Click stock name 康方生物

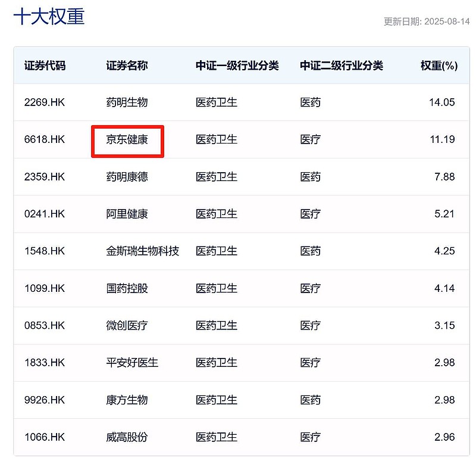(x=127, y=400)
